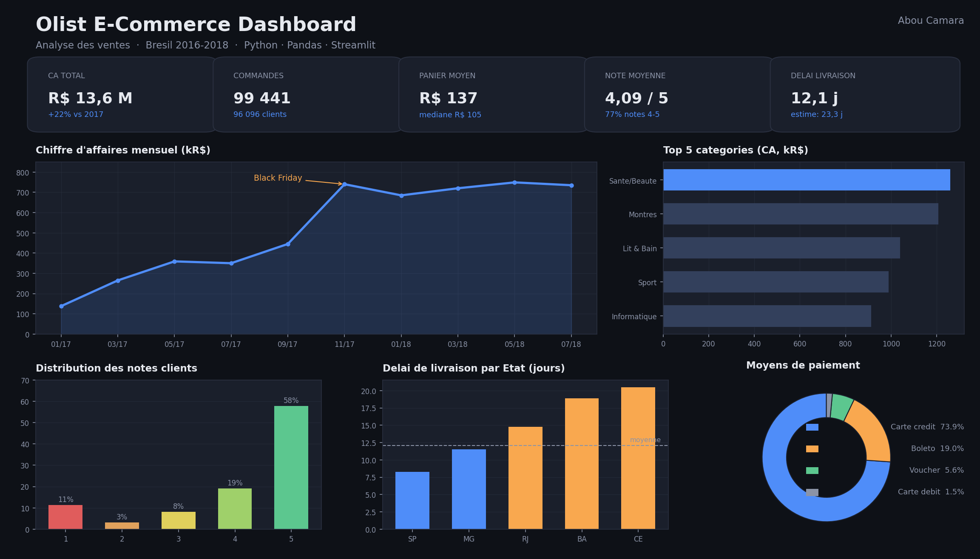Click the Sante/Beaute category bar
The image size is (980, 559).
[807, 180]
